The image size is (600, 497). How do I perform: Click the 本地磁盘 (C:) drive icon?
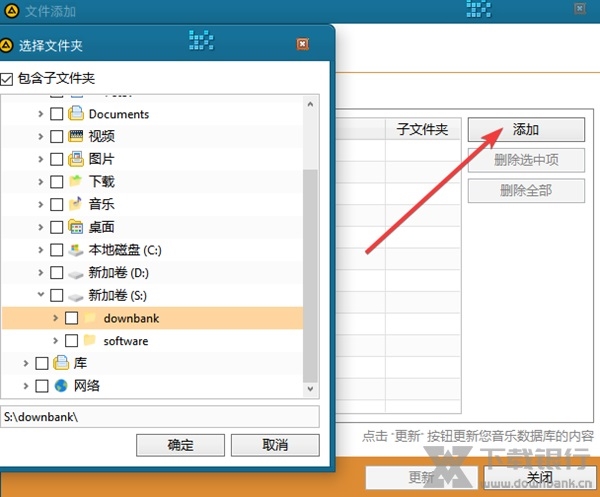[76, 250]
